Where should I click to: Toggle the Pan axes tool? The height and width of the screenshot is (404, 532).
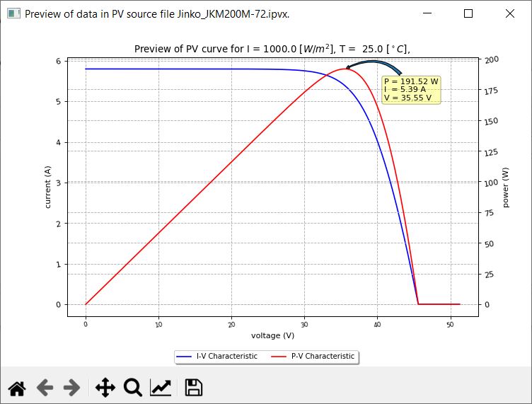(x=105, y=387)
